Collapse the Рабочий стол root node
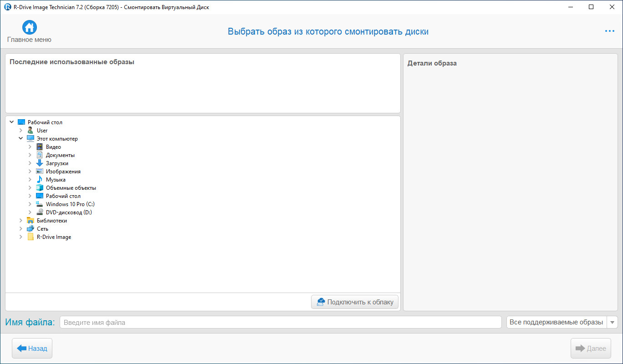Image resolution: width=623 pixels, height=364 pixels. (11, 122)
